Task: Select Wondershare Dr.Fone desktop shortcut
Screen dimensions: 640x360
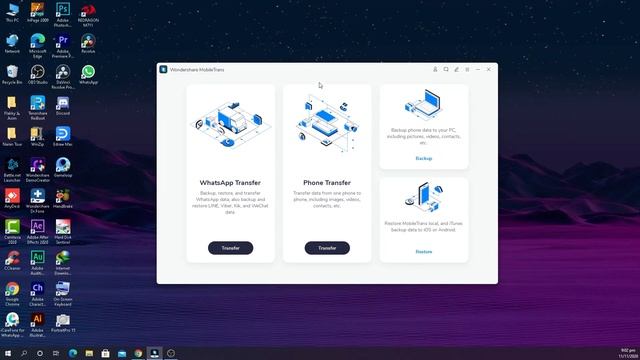Action: 38,201
